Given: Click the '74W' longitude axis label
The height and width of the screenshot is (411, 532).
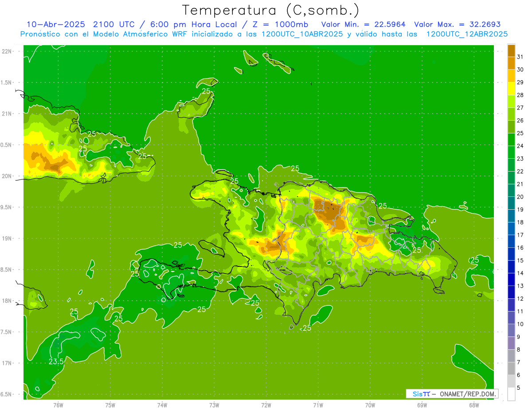Looking at the screenshot, I should click(x=162, y=405).
